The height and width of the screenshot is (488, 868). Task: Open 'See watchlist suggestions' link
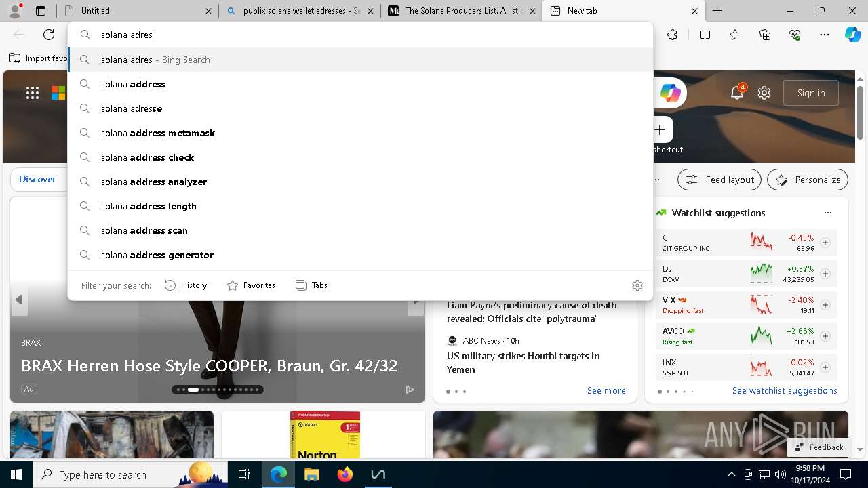click(785, 390)
